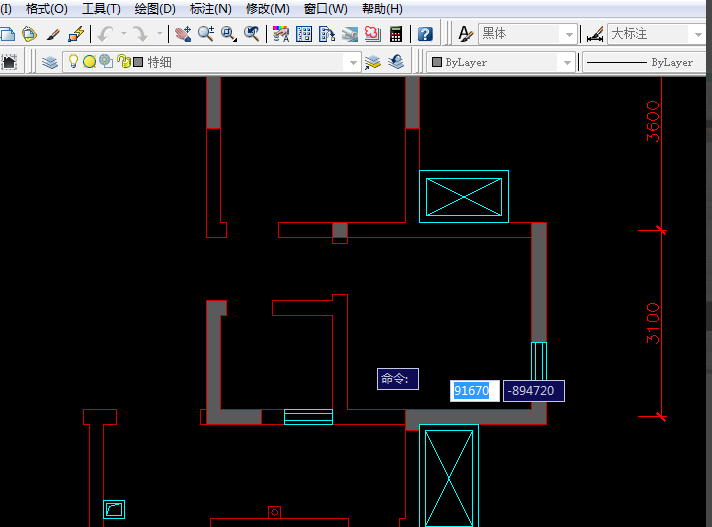This screenshot has width=712, height=527.
Task: Open the Text Style manager icon
Action: click(465, 34)
